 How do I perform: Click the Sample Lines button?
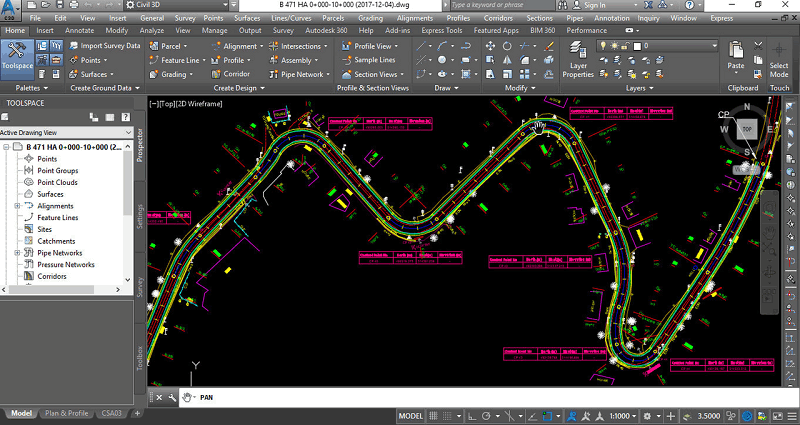point(368,60)
